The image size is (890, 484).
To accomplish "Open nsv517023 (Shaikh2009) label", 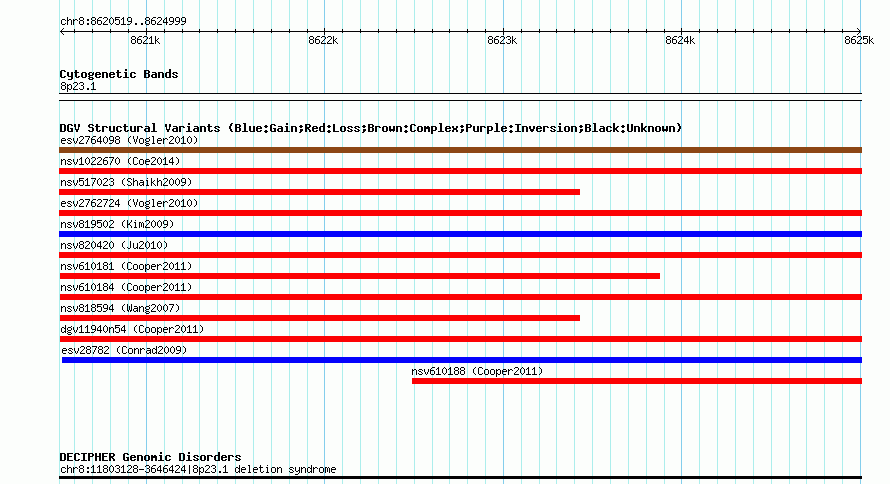I will (126, 182).
